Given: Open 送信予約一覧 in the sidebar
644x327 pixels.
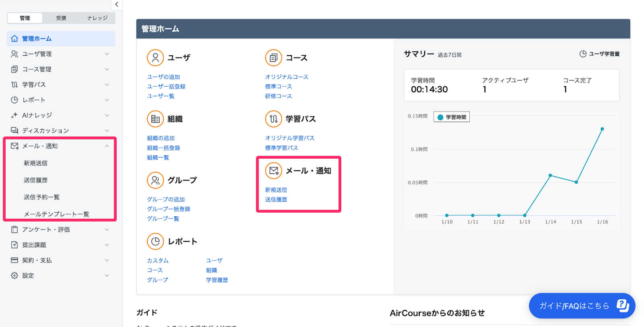Looking at the screenshot, I should [x=41, y=197].
